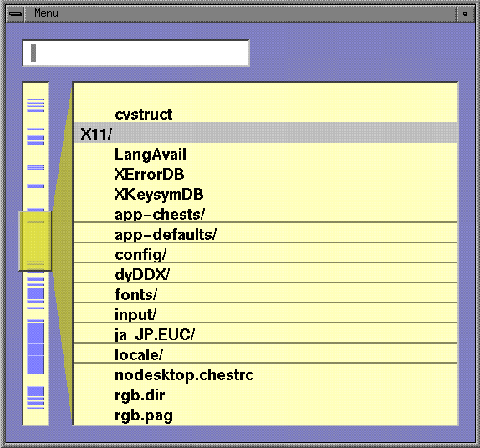
Task: Select the nodesktop.chestrc file
Action: [184, 375]
